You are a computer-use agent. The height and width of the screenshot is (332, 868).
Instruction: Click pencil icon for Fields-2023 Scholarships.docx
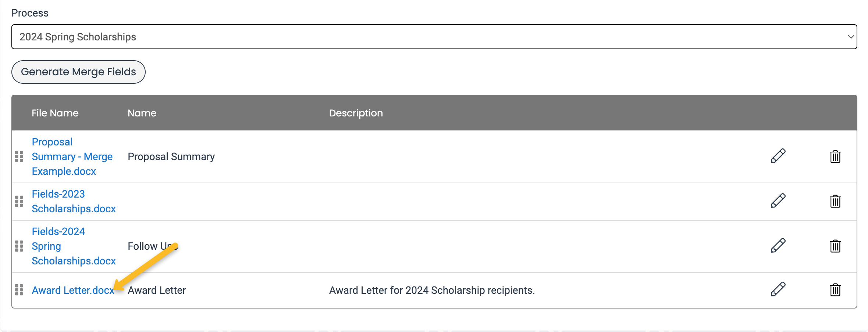[x=778, y=201]
